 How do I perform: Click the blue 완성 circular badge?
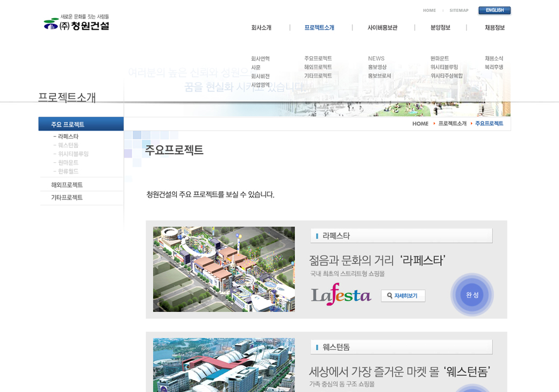point(471,295)
